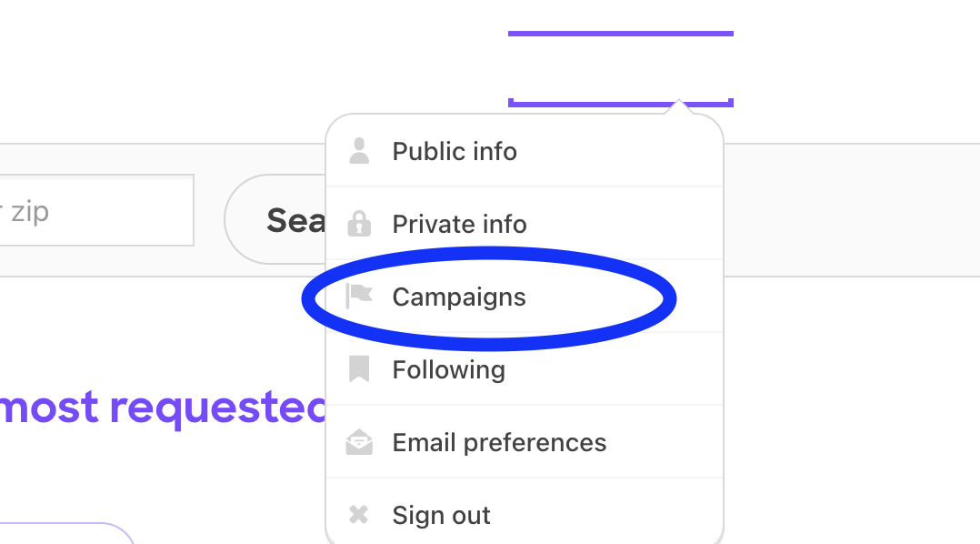
Task: Click the envelope icon beside Email preferences
Action: click(x=360, y=443)
